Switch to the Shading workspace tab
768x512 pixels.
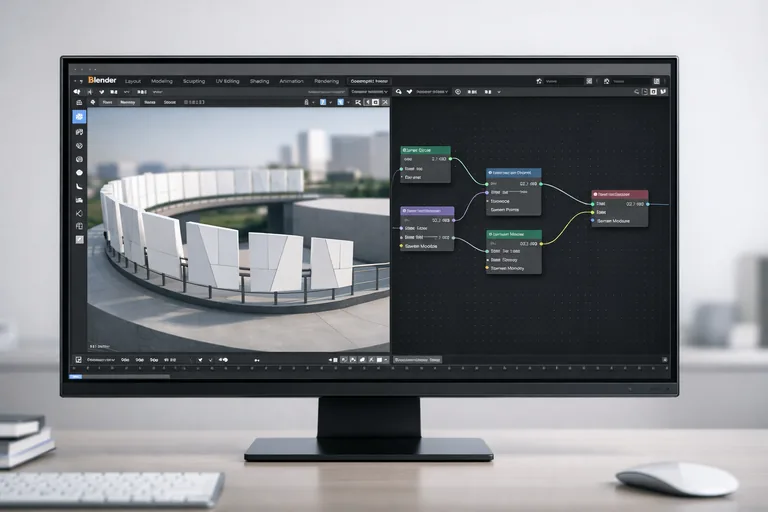(259, 81)
